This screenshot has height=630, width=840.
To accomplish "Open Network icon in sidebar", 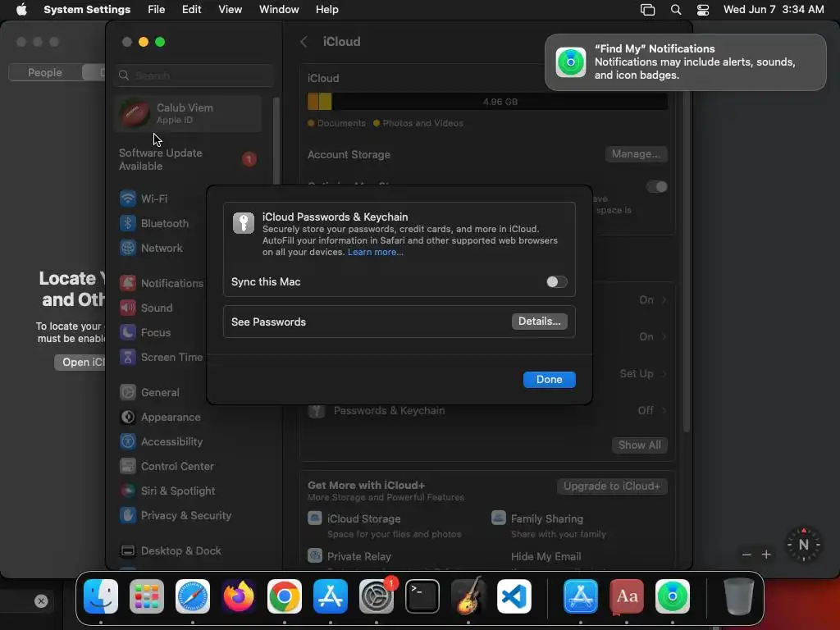I will 127,248.
